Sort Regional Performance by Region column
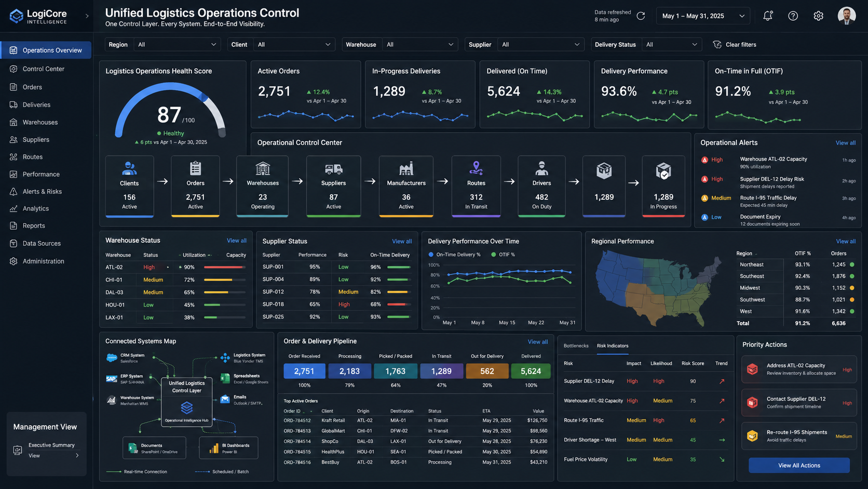 [x=746, y=254]
